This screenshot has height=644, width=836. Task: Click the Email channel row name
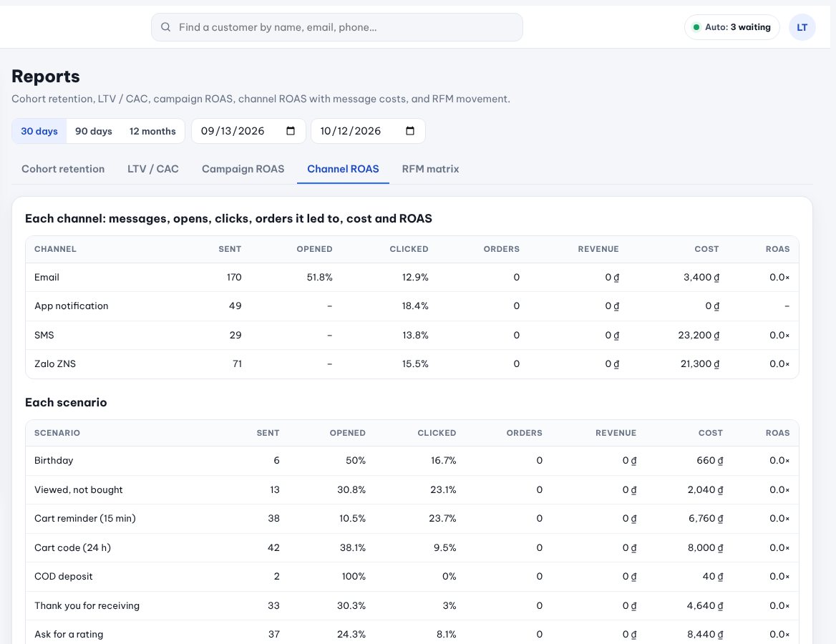coord(47,277)
